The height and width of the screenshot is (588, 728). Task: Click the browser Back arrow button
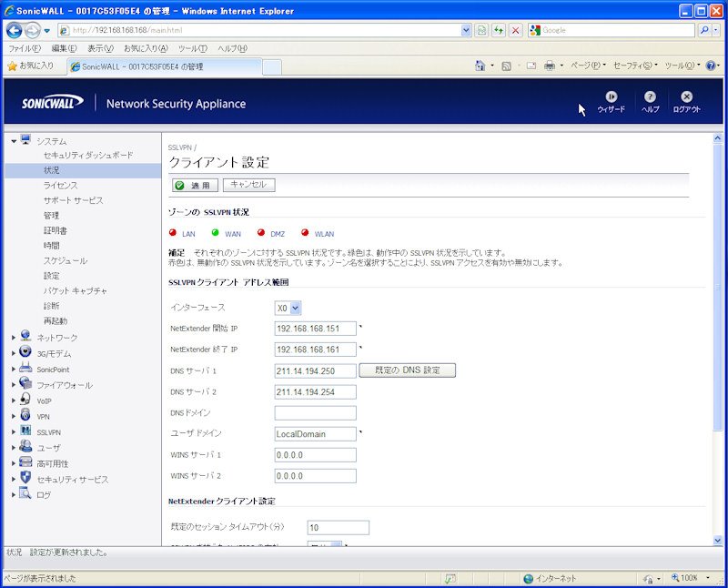tap(15, 31)
